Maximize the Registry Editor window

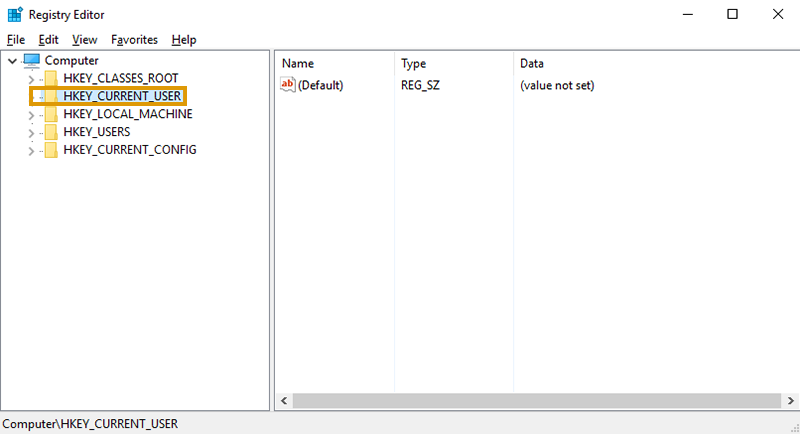(x=733, y=14)
